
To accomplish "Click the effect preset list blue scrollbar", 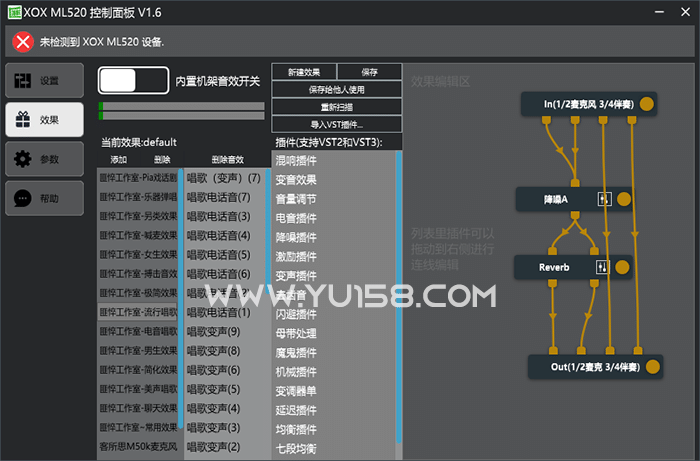I will pyautogui.click(x=268, y=231).
